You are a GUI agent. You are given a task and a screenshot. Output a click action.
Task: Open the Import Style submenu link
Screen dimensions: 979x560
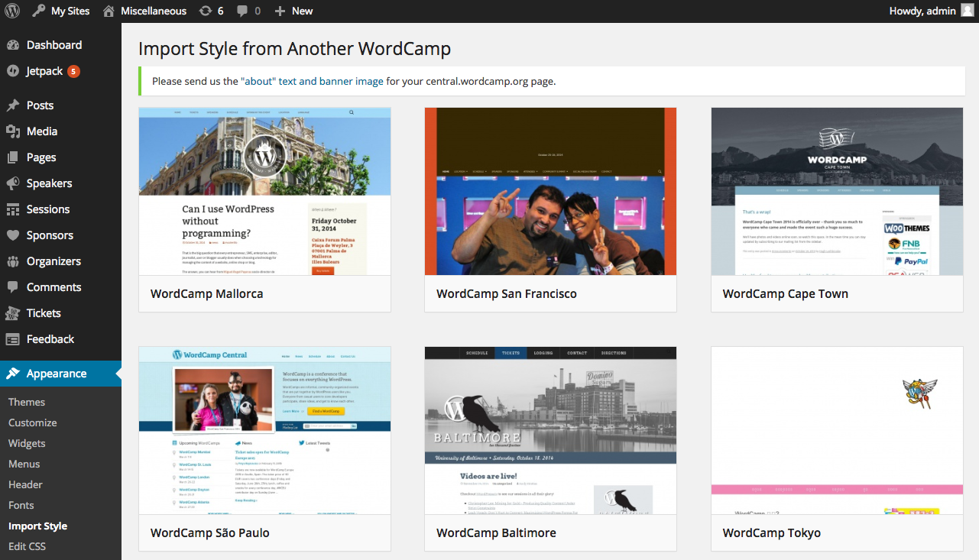(37, 526)
